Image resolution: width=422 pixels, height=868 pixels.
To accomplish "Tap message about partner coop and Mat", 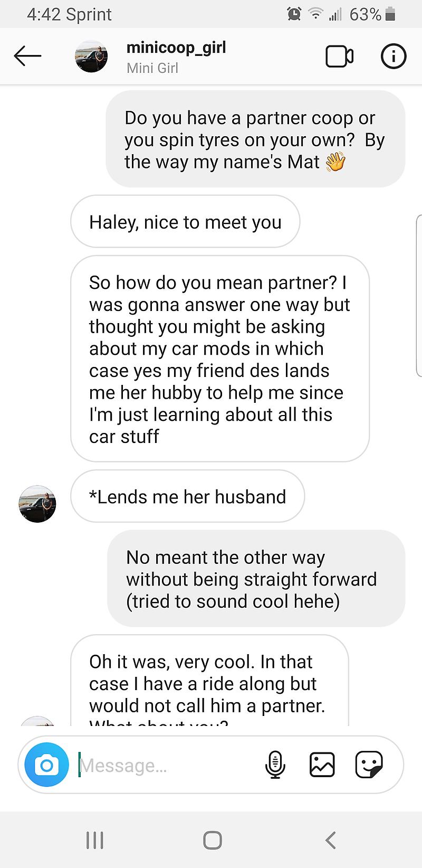I will [255, 139].
